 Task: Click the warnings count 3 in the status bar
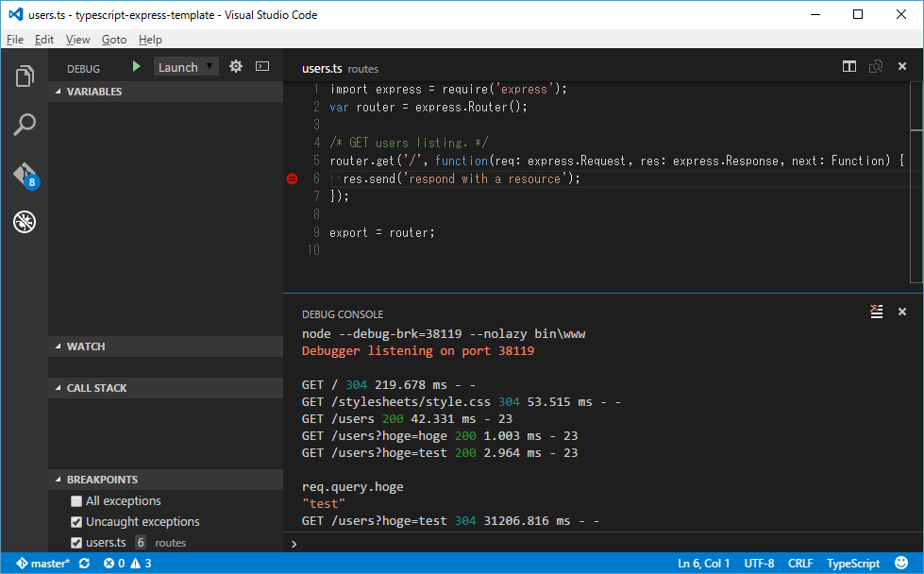click(142, 564)
